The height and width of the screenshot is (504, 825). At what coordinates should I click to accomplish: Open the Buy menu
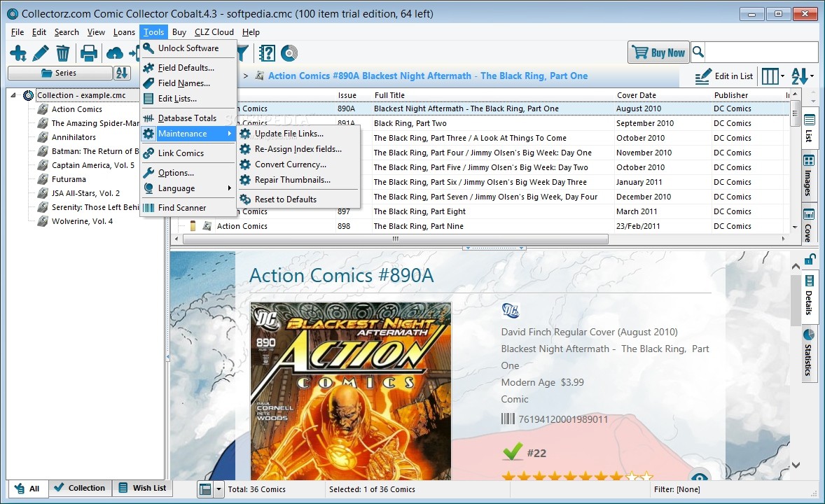[x=179, y=32]
